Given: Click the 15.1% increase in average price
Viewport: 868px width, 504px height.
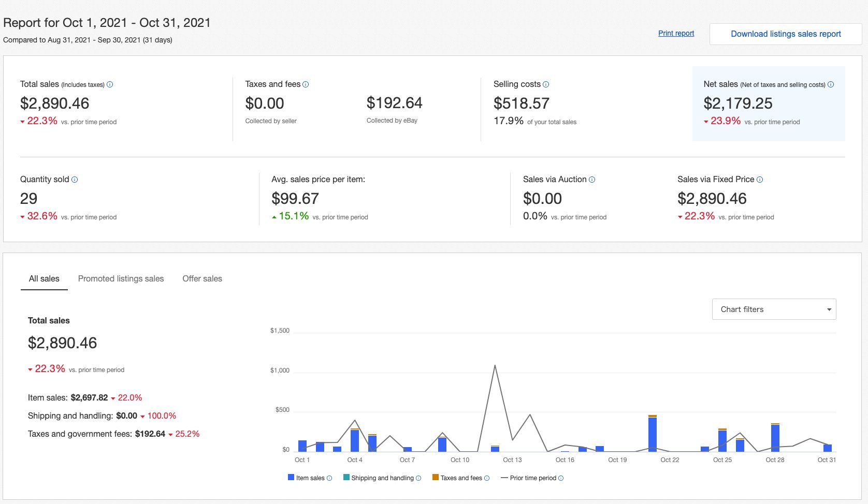Looking at the screenshot, I should click(294, 216).
